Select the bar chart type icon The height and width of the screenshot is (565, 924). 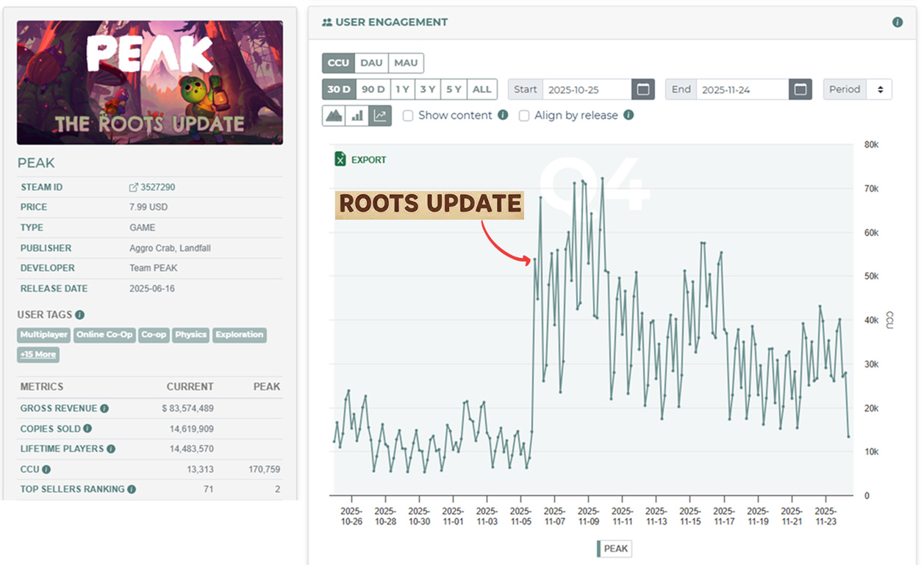(357, 115)
